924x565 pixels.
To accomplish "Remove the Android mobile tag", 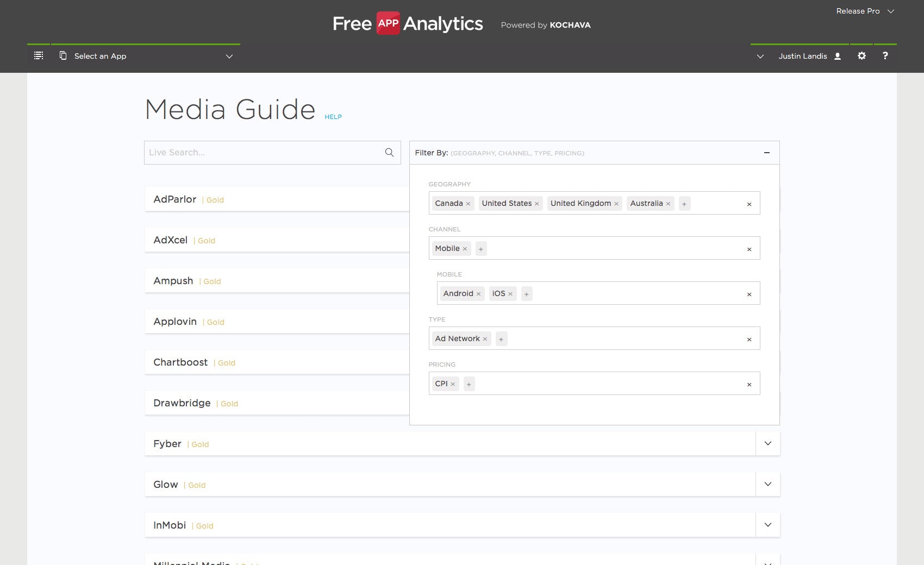I will [478, 294].
